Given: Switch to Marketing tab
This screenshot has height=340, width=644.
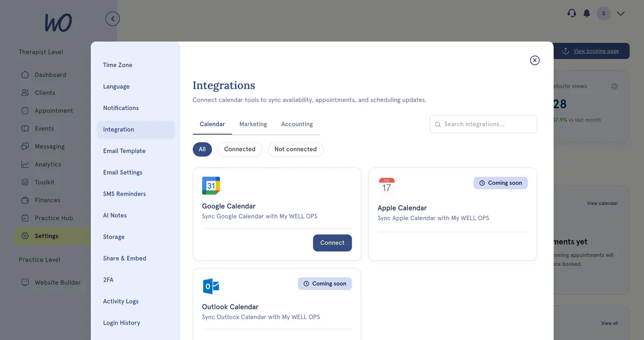Looking at the screenshot, I should pos(253,124).
